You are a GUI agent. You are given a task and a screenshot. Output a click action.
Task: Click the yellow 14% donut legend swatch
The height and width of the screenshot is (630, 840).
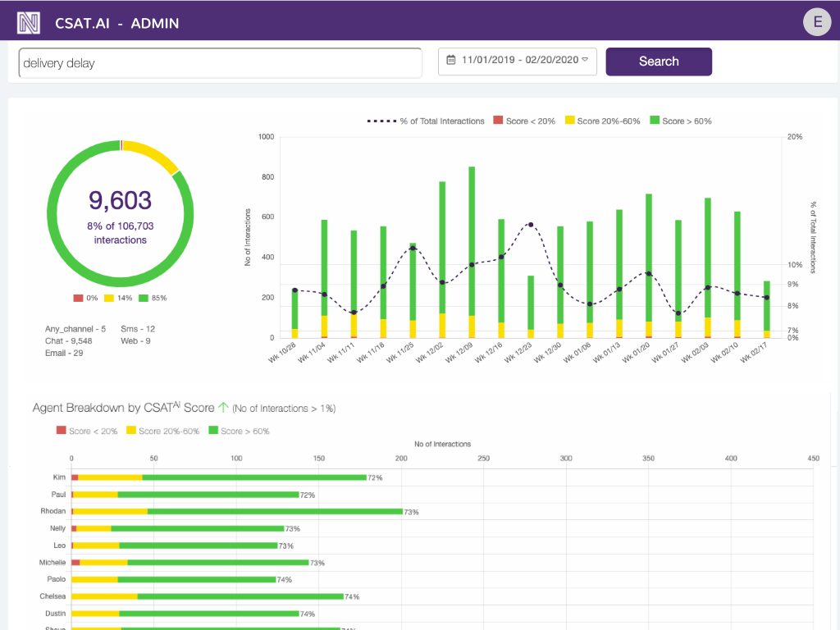point(108,298)
